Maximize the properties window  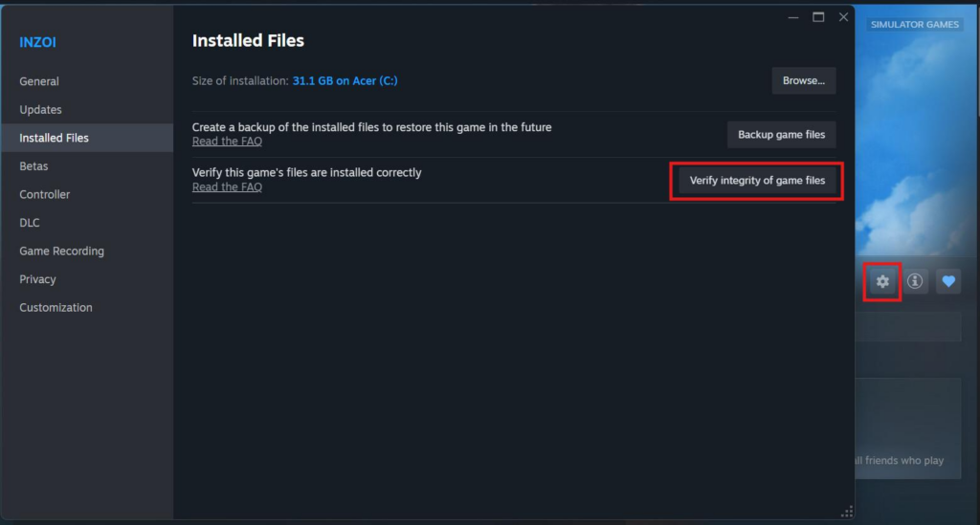point(818,17)
